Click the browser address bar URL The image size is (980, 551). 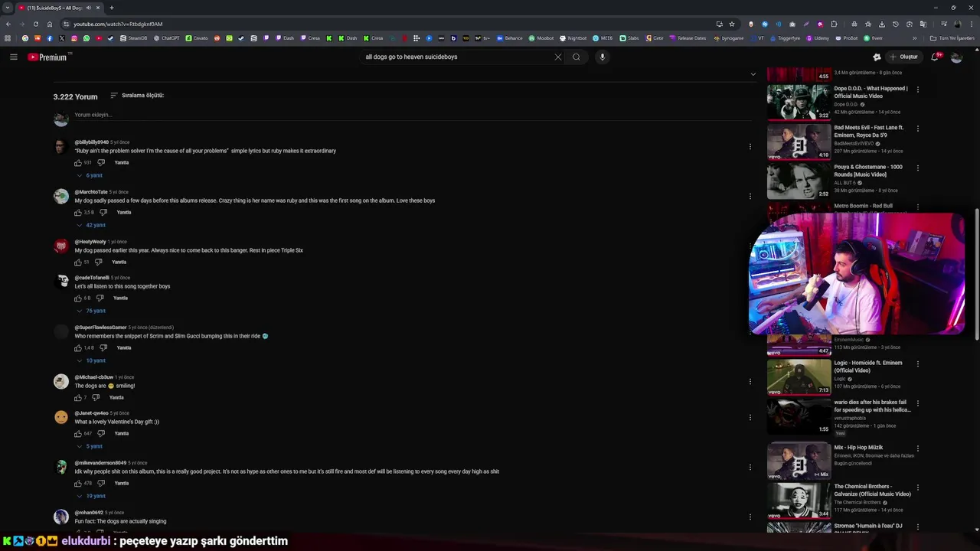[118, 24]
